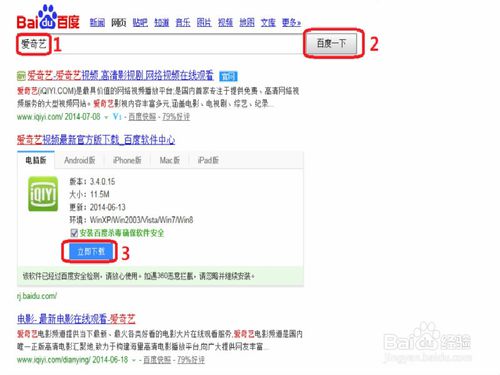Click the rj.baidu.com/ URL text

[37, 296]
